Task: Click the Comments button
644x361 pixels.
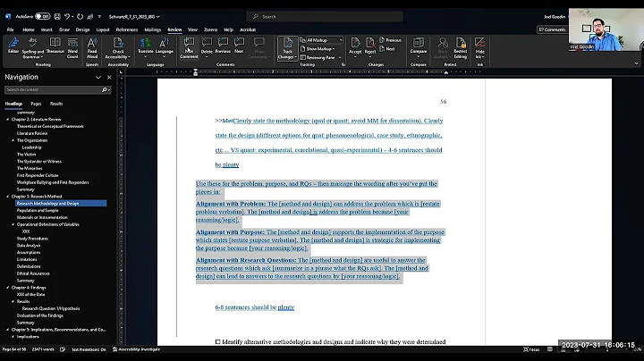Action: click(553, 29)
